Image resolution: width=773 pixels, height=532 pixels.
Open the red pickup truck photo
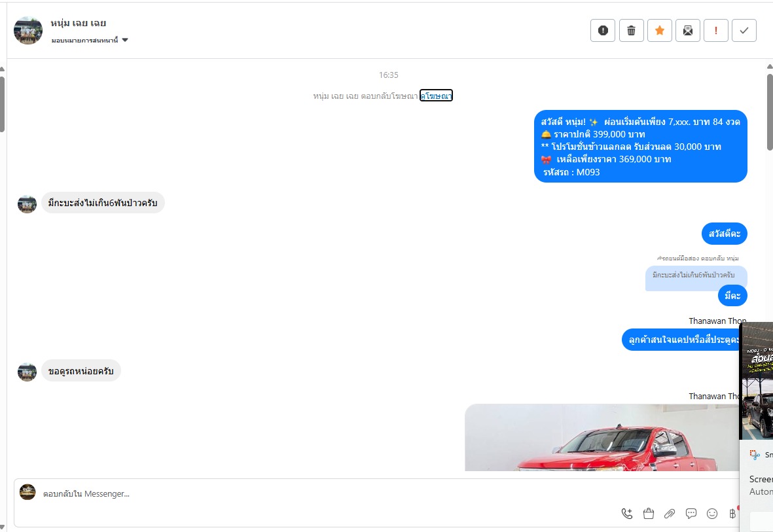602,437
